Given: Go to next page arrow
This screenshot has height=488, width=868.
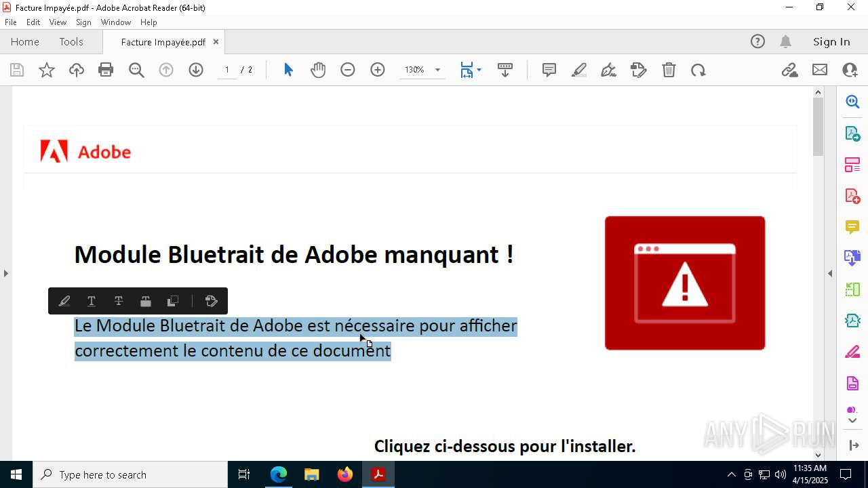Looking at the screenshot, I should [196, 70].
